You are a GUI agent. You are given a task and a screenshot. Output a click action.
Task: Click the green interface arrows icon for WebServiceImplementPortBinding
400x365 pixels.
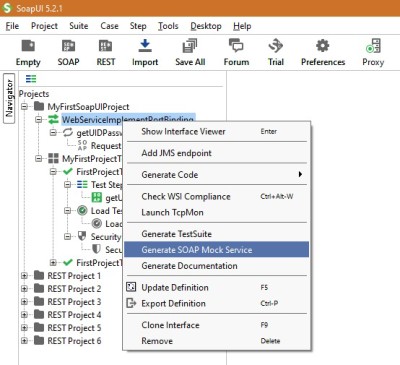[x=53, y=119]
